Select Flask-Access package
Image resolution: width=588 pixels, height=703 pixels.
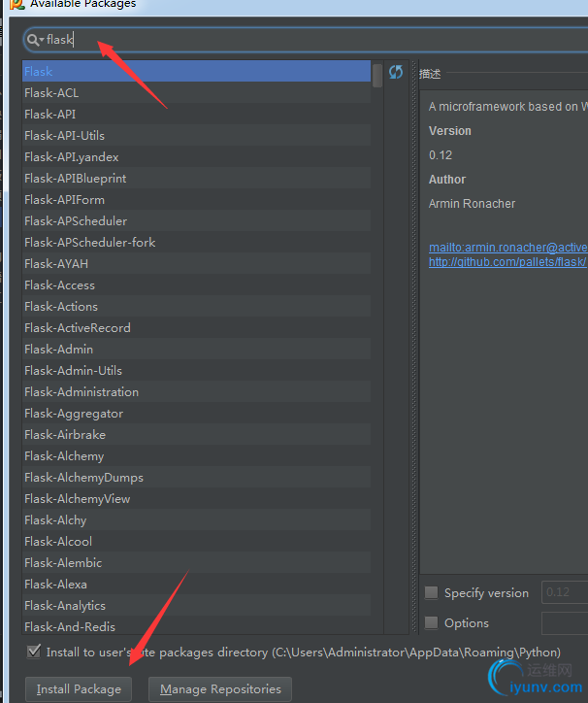196,285
